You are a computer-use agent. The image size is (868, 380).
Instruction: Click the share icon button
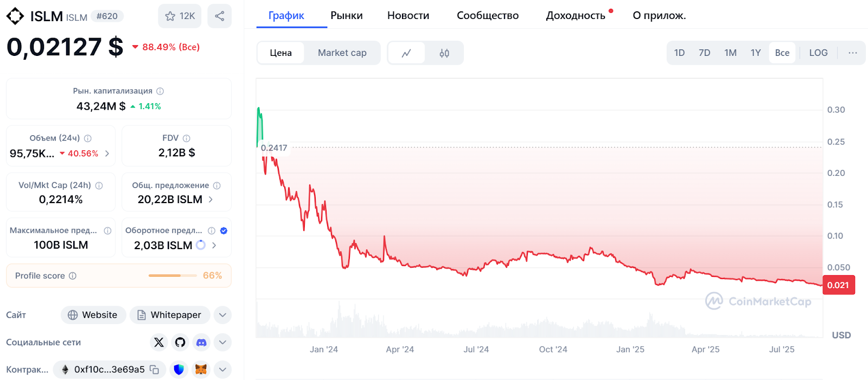pyautogui.click(x=219, y=16)
